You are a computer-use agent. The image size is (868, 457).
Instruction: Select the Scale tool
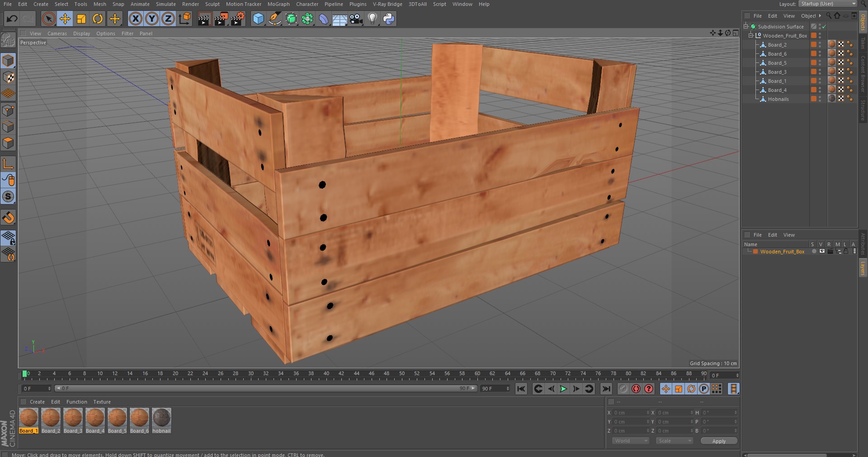coord(81,19)
